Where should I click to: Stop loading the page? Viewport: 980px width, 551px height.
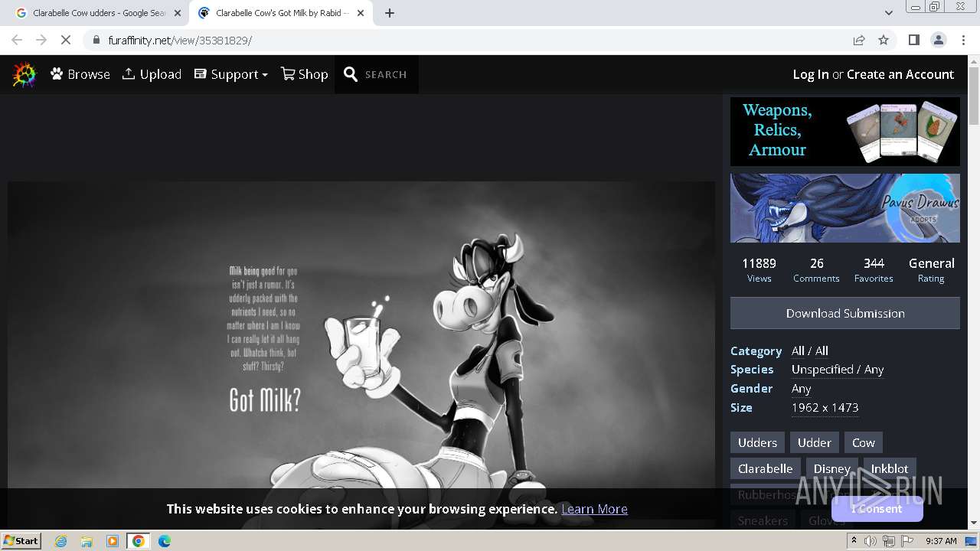[66, 40]
